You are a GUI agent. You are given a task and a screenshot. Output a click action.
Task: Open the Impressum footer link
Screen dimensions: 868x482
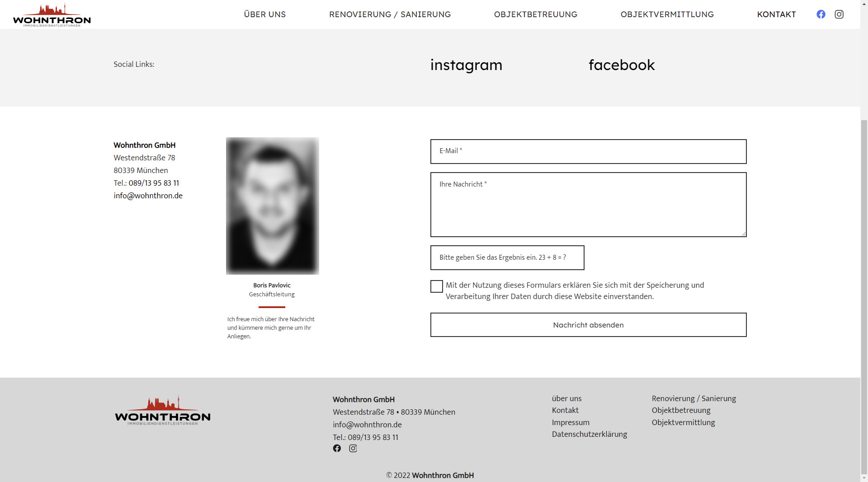point(571,422)
